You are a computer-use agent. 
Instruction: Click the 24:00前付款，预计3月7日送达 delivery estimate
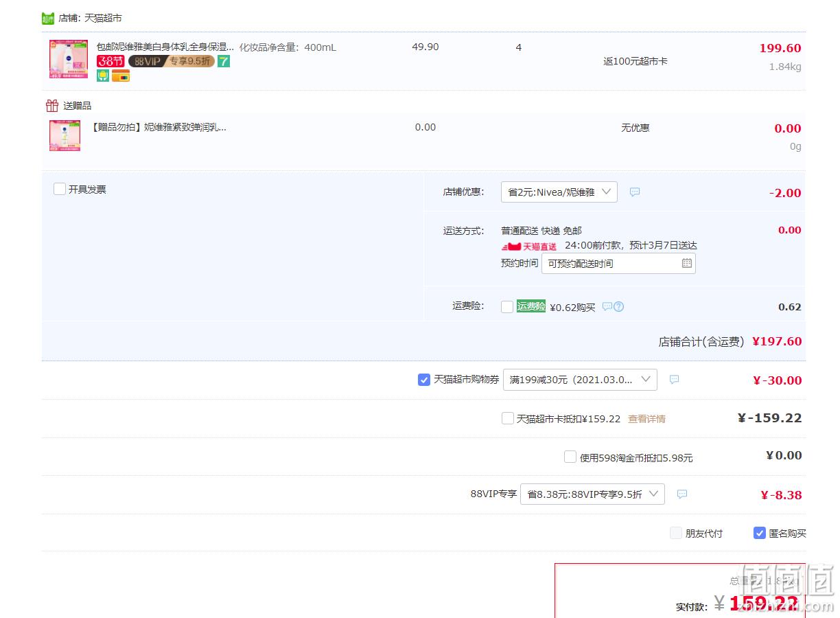click(x=631, y=245)
